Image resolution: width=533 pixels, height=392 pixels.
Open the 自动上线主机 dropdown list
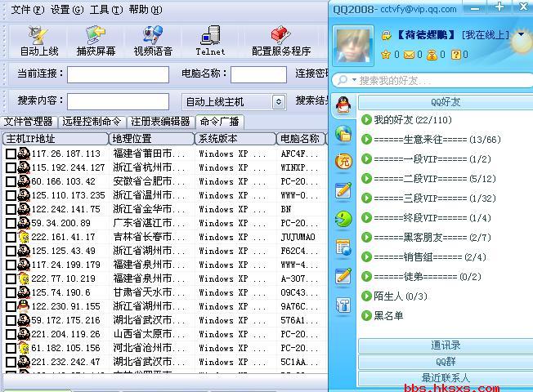coord(278,102)
